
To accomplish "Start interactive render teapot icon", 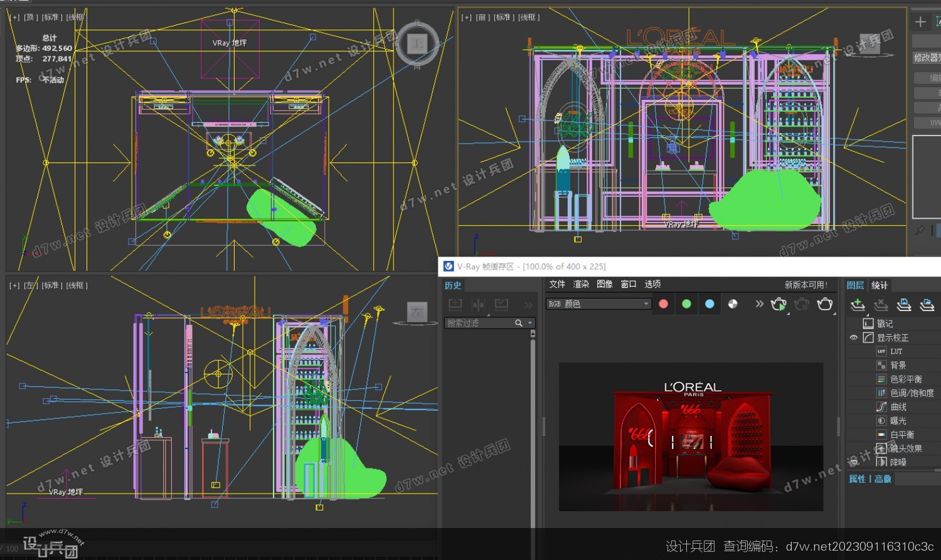I will (x=779, y=304).
